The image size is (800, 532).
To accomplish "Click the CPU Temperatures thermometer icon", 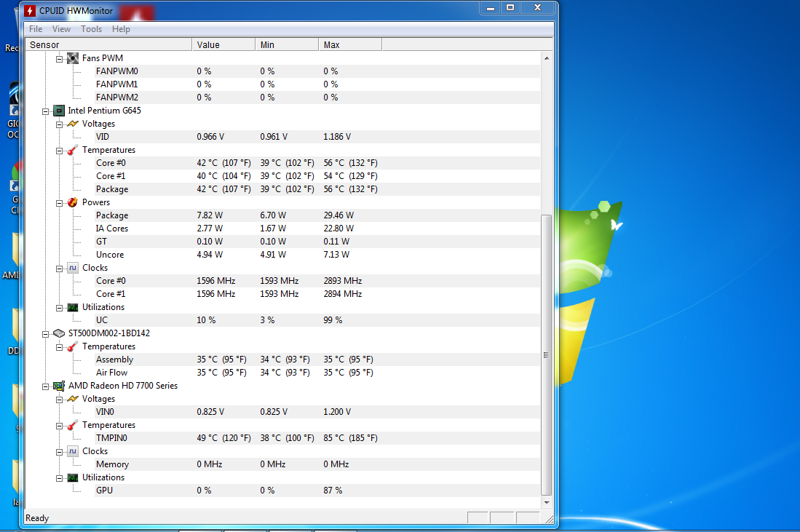I will (x=73, y=150).
